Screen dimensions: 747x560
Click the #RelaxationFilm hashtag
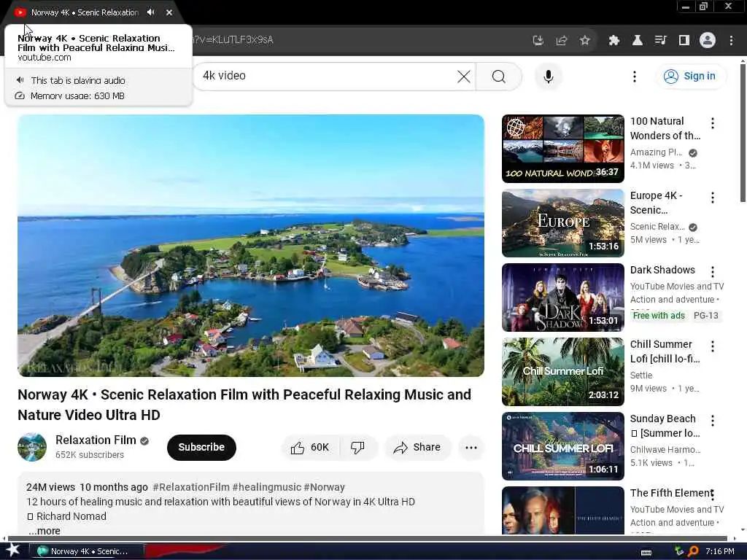tap(191, 487)
